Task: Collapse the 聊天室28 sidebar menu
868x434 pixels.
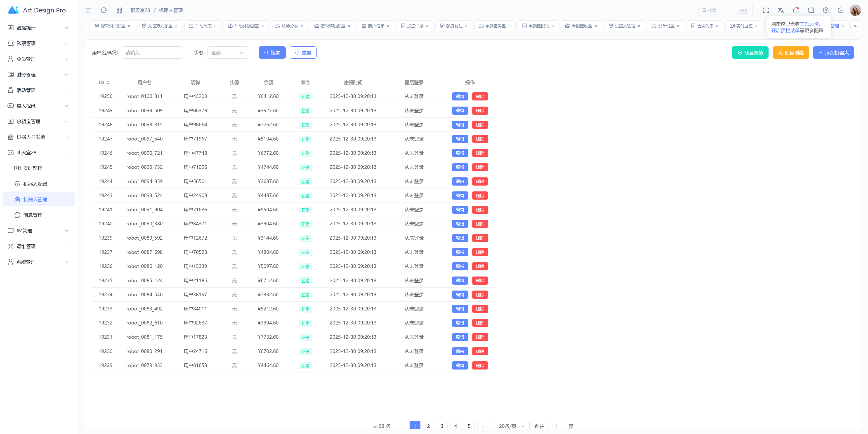Action: click(39, 153)
